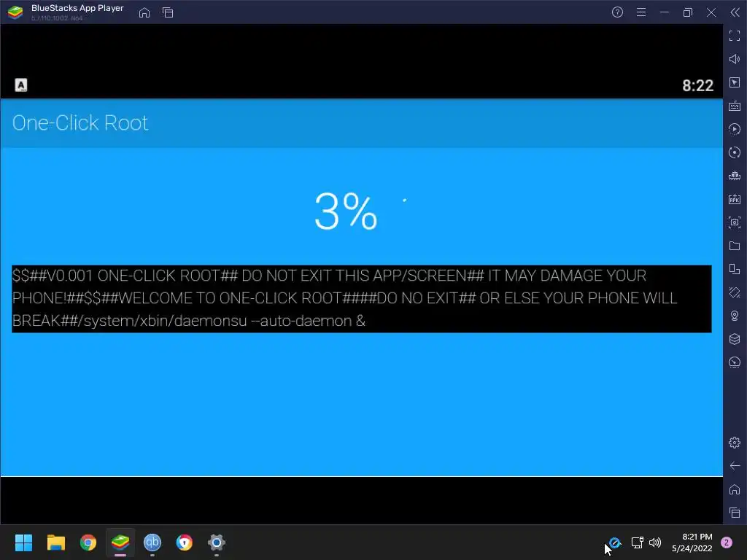Viewport: 747px width, 560px height.
Task: Open network status in system tray
Action: pos(637,542)
